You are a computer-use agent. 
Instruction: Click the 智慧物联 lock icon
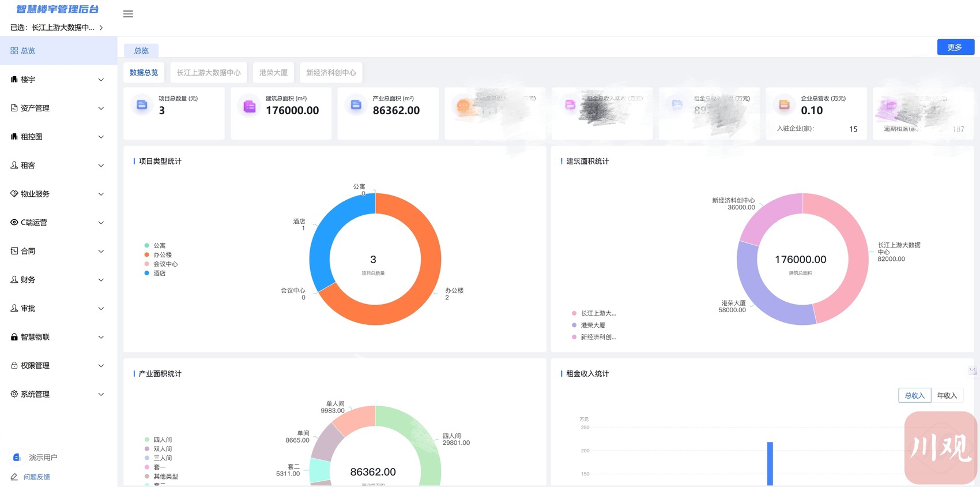pyautogui.click(x=14, y=337)
